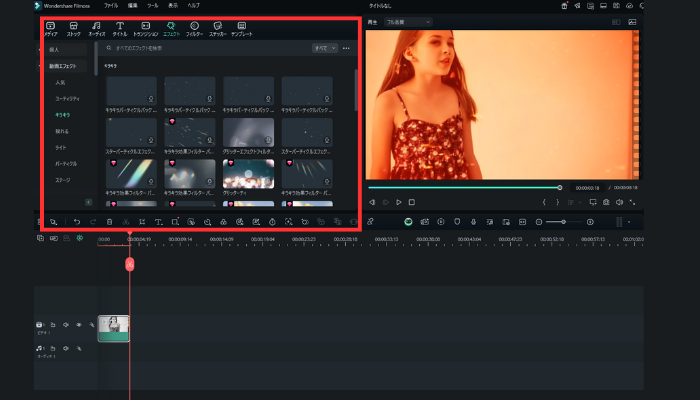700x400 pixels.
Task: Click the timeline select tool dropdown
Action: [54, 221]
